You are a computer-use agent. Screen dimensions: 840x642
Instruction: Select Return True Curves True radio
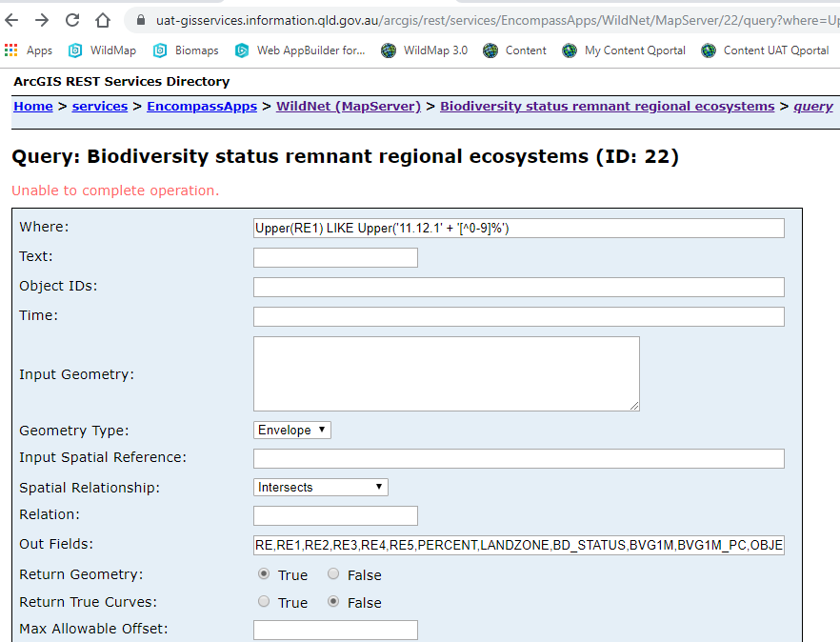(264, 601)
